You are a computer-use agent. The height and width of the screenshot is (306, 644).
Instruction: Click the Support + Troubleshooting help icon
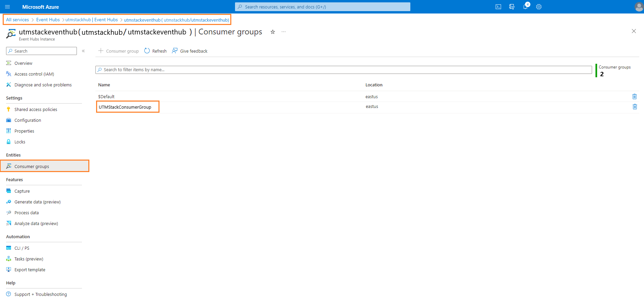pos(9,294)
